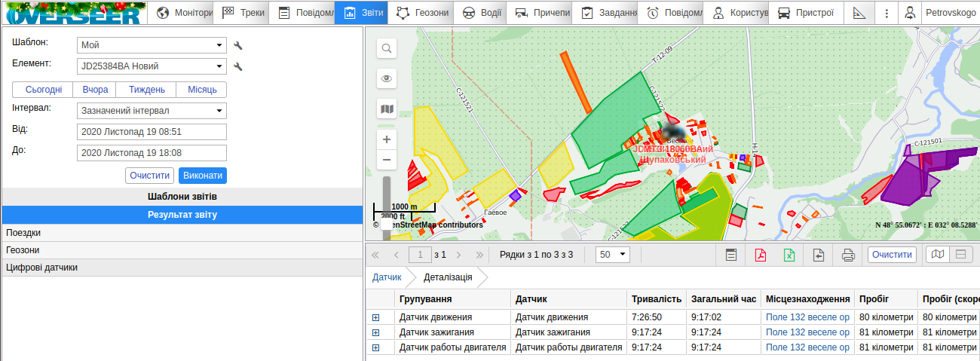Click the map search magnifier icon

(387, 49)
